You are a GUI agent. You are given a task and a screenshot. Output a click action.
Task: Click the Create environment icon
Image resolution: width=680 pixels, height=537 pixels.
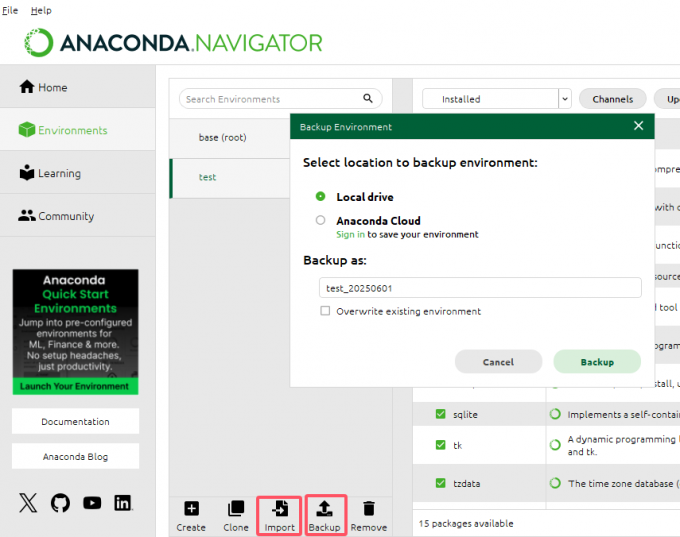(191, 508)
